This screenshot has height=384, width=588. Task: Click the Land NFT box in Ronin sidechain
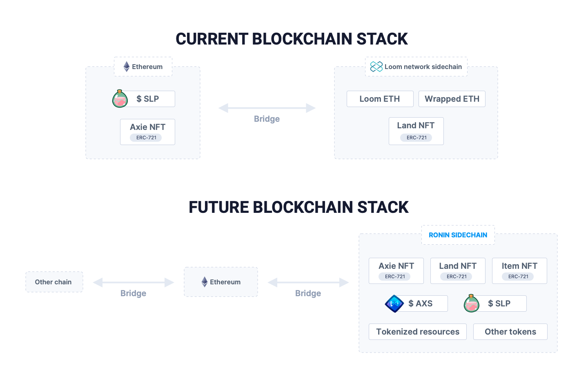tap(458, 270)
